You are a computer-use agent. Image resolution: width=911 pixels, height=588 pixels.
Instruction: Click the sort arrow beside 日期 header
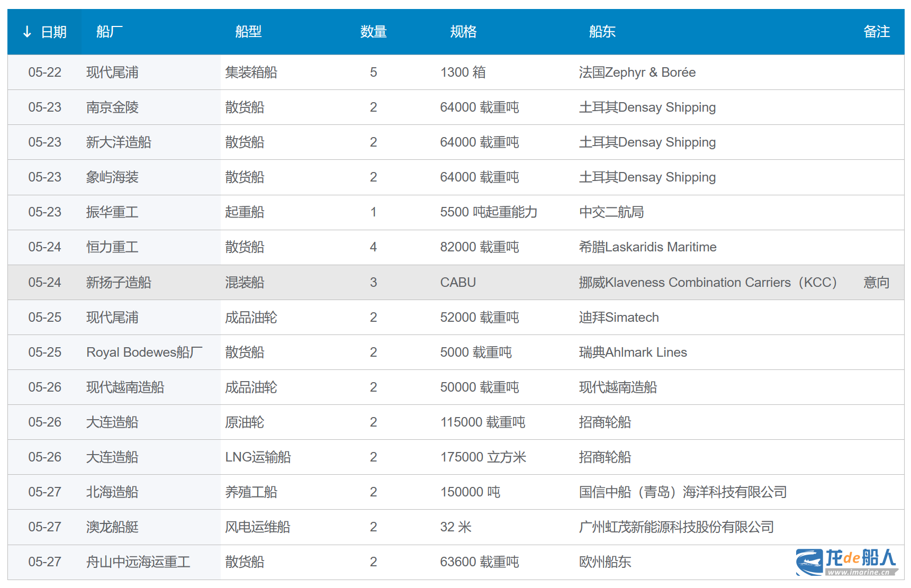[27, 32]
